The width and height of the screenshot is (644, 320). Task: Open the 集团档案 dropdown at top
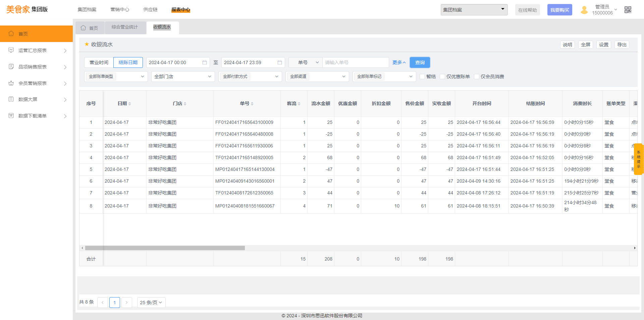click(x=474, y=10)
